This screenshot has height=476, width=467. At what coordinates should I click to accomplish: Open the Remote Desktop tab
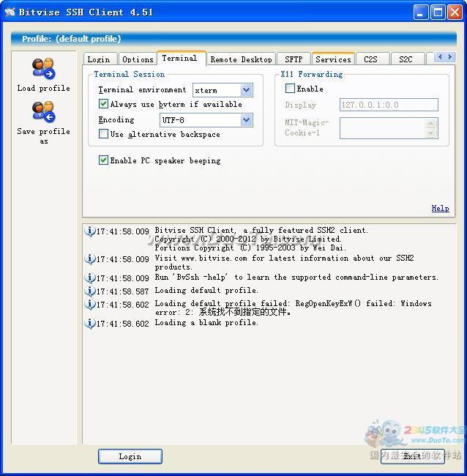tap(241, 59)
